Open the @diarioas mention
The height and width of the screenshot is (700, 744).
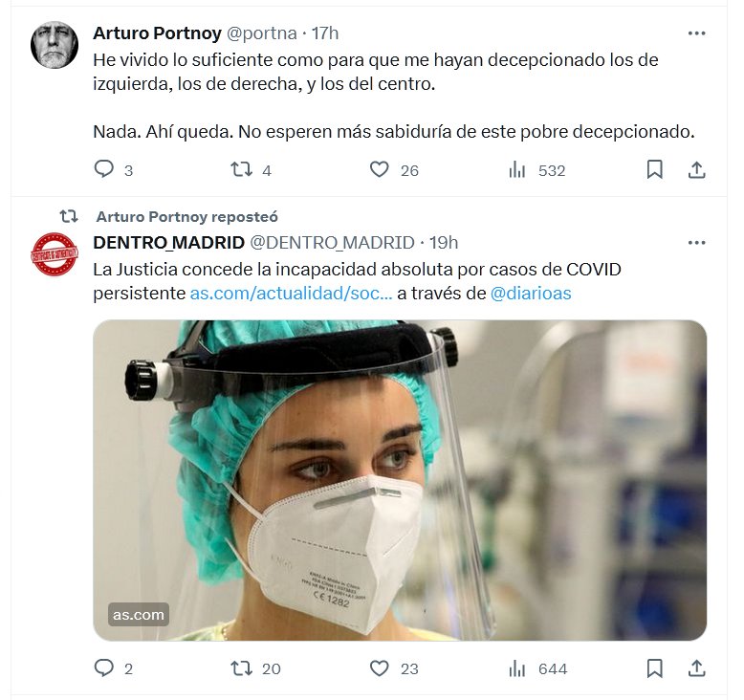coord(531,294)
